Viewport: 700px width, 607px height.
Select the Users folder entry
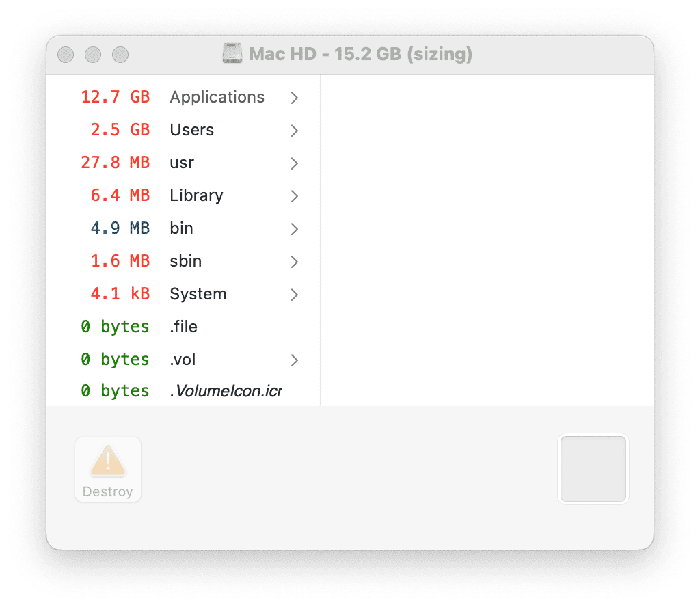click(x=184, y=130)
